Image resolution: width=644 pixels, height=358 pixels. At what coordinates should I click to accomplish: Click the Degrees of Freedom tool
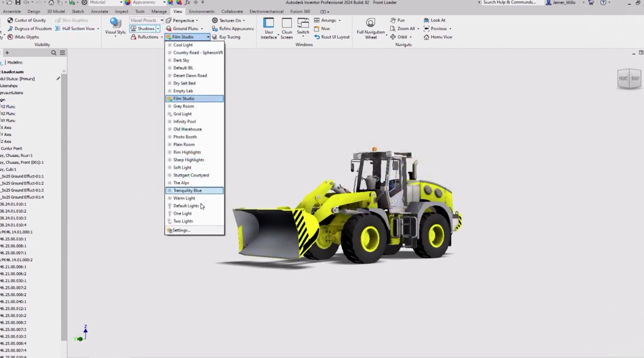point(30,29)
